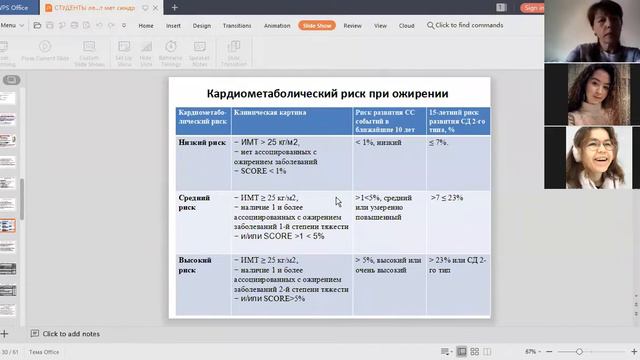This screenshot has width=640, height=360.
Task: Click the Tema Office label in status bar
Action: [x=44, y=351]
